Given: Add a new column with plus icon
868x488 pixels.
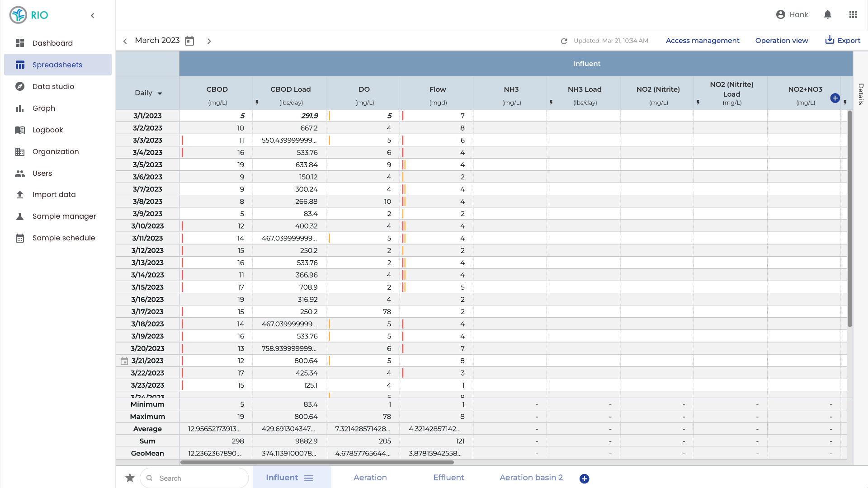Looking at the screenshot, I should 835,98.
